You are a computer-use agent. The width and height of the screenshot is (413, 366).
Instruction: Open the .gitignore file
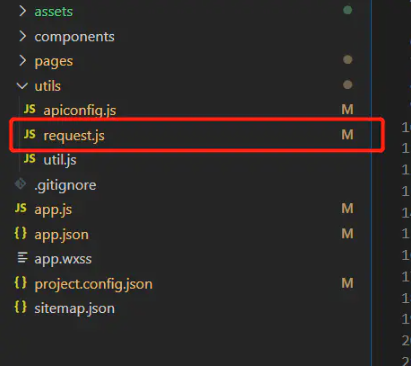65,185
